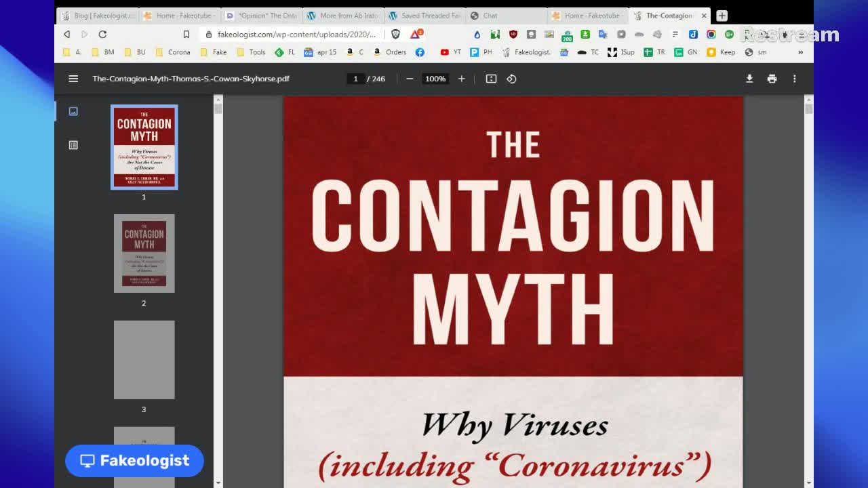
Task: Click the blue water drop extension icon
Action: [477, 34]
